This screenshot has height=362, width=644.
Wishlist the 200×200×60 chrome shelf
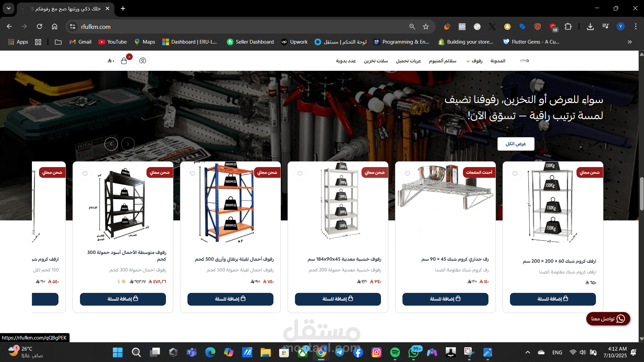[515, 173]
